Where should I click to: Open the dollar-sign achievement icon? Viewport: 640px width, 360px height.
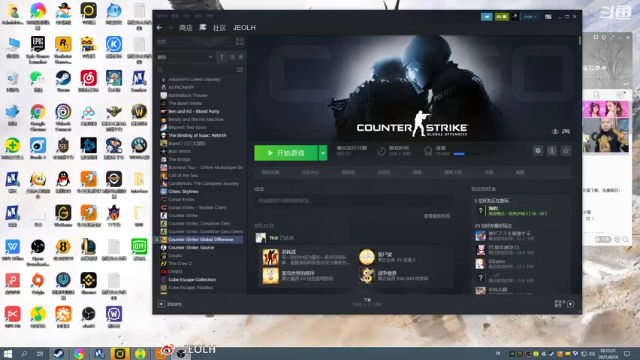coord(367,276)
